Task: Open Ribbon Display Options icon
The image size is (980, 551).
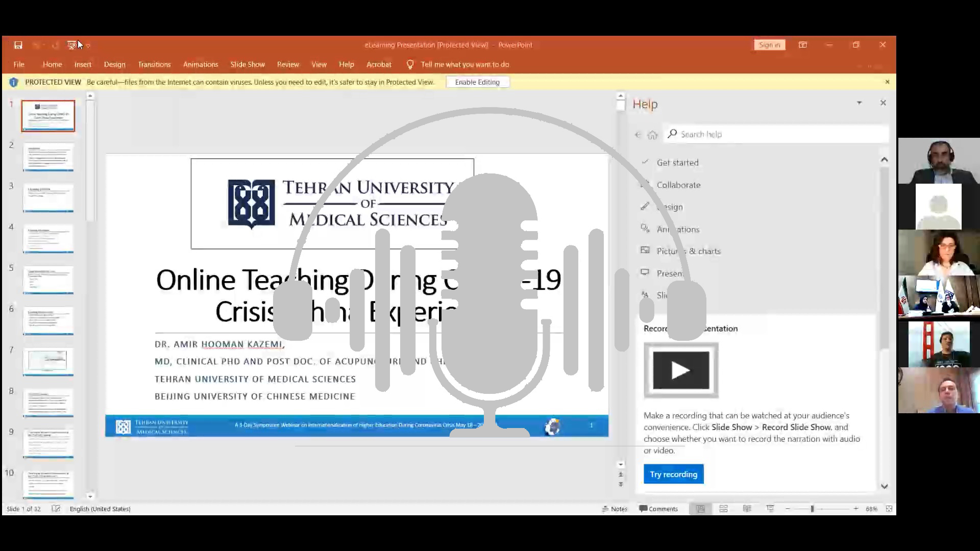Action: (803, 45)
